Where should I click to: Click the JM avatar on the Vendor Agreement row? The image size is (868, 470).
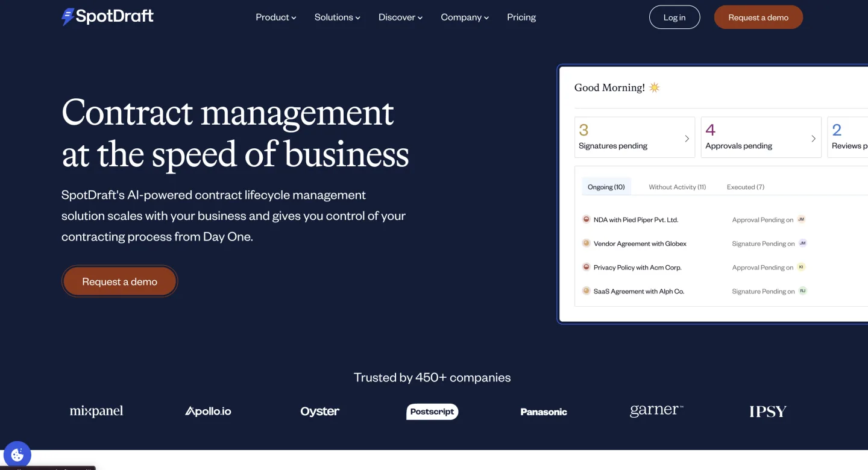click(x=802, y=243)
